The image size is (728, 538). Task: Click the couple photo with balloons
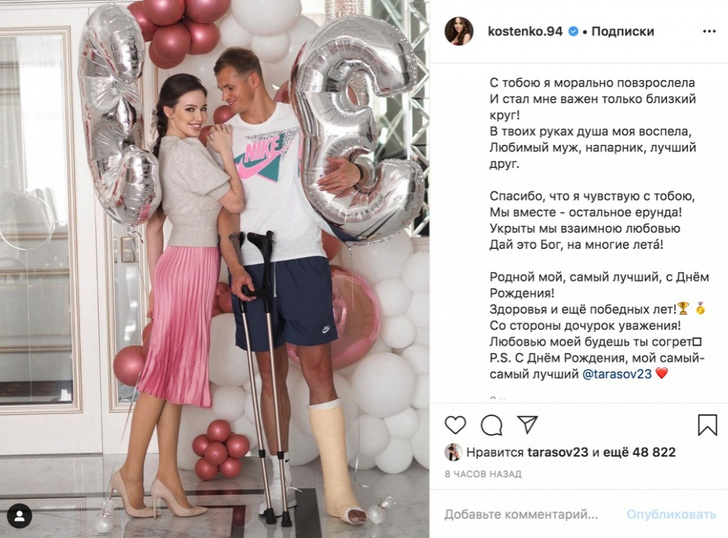click(214, 269)
